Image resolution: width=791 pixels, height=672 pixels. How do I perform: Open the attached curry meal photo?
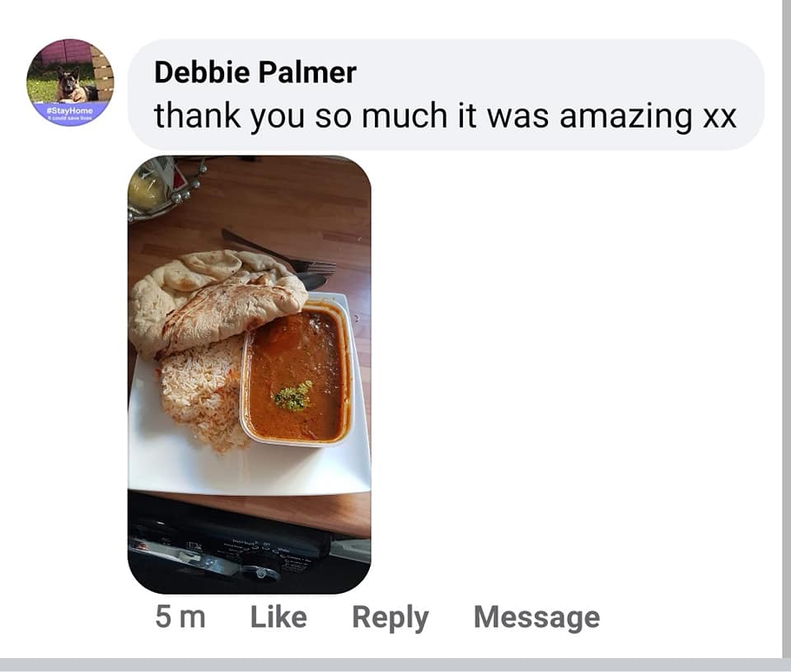[x=249, y=375]
